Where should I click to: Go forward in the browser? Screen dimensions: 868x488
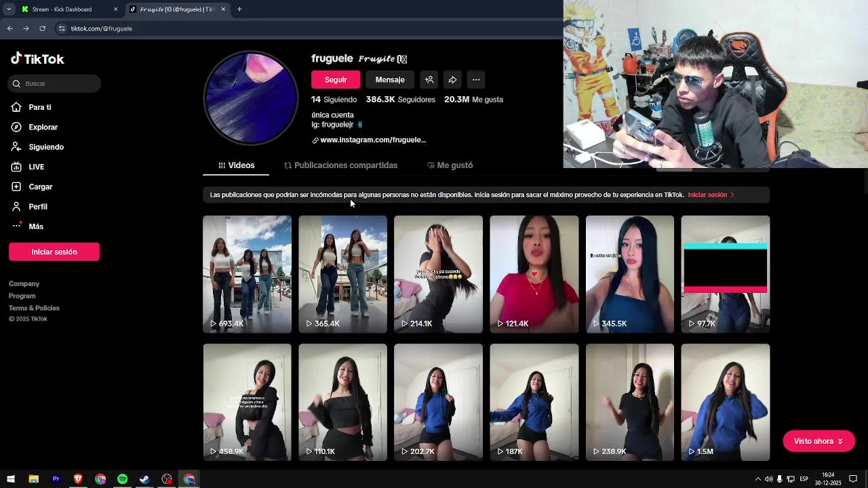pos(26,28)
